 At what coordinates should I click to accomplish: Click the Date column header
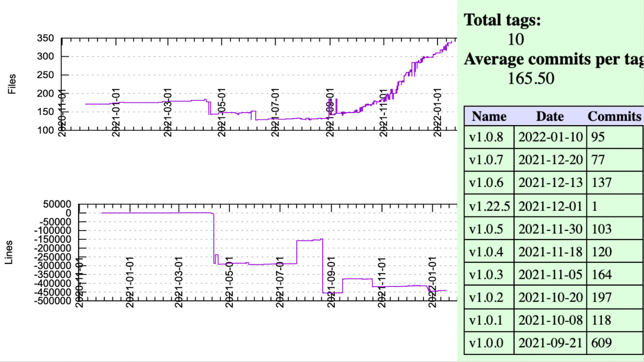(550, 116)
